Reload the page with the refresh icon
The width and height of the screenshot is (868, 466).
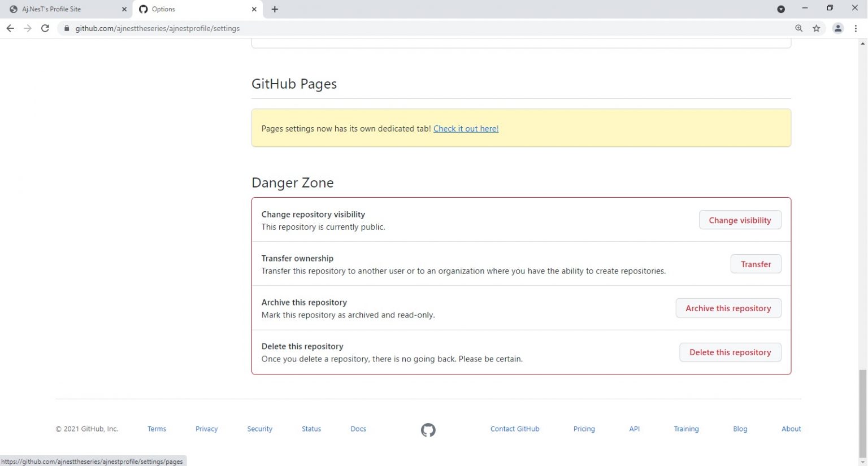45,28
